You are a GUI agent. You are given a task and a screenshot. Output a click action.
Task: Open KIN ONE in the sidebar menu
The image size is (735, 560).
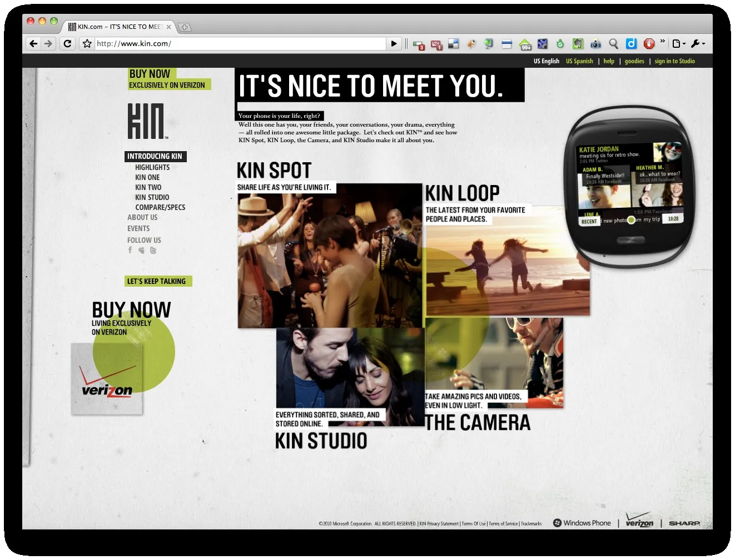point(147,177)
